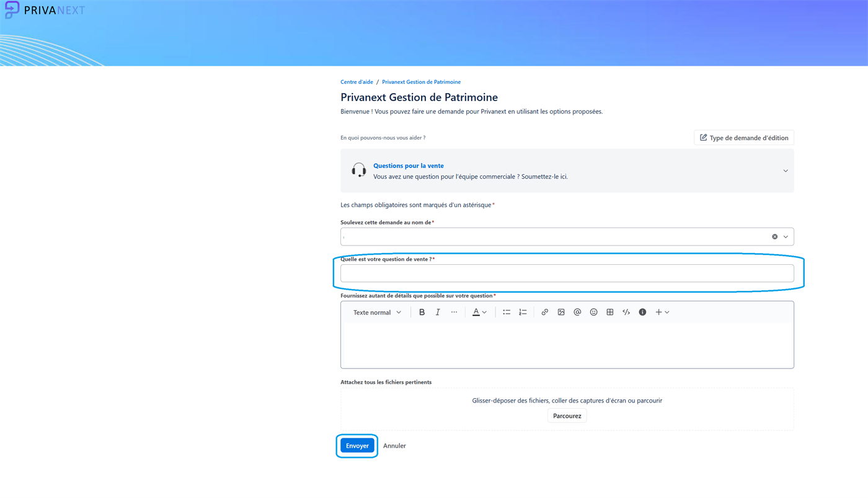Click 'Glisser-déposer des fichiers' drop zone text
Viewport: 868px width, 498px height.
567,401
